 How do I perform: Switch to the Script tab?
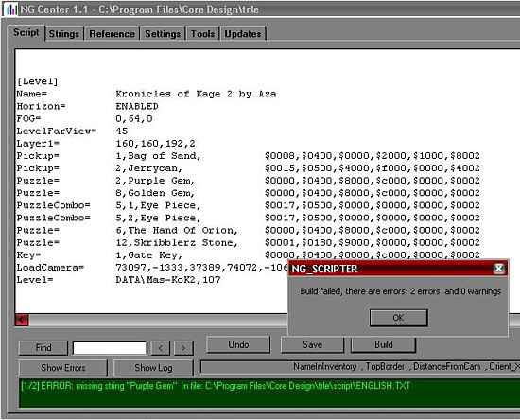(26, 32)
